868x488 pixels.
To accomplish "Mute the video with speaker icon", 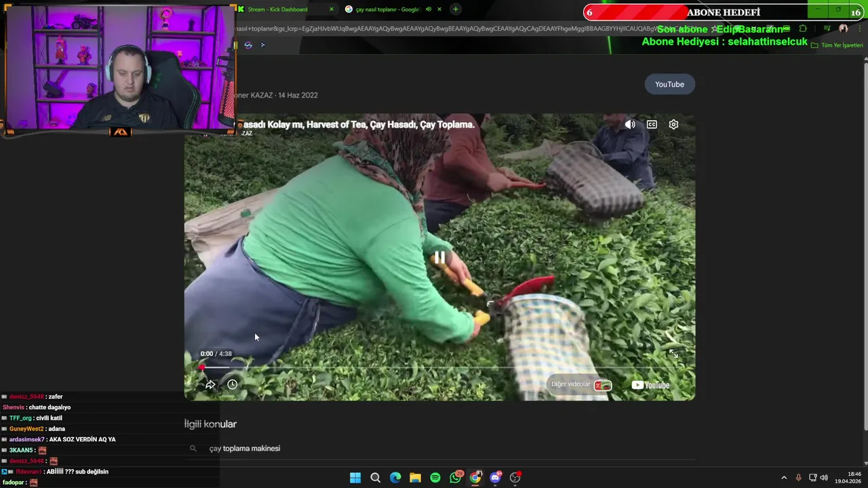I will coord(630,125).
